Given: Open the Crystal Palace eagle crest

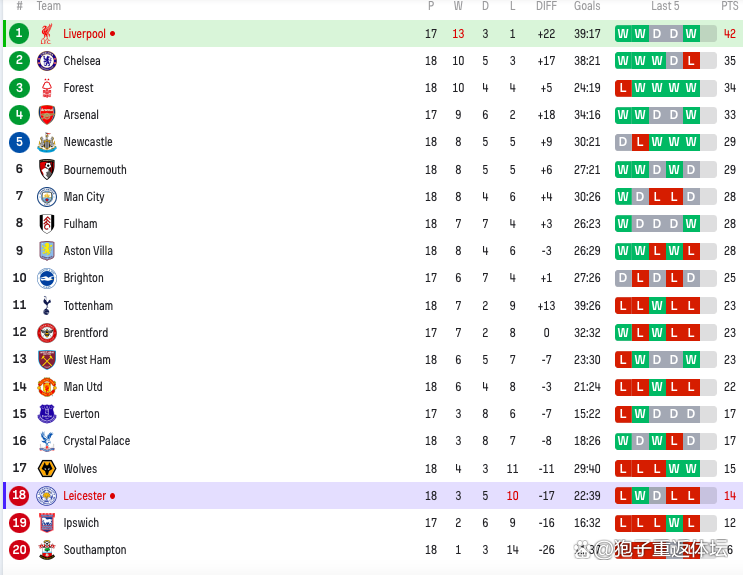Looking at the screenshot, I should [46, 441].
